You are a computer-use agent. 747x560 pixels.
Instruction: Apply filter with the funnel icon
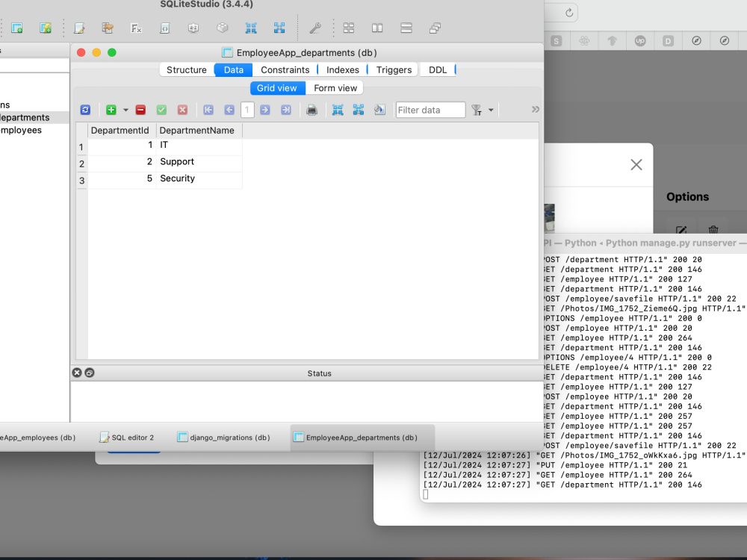[x=477, y=110]
